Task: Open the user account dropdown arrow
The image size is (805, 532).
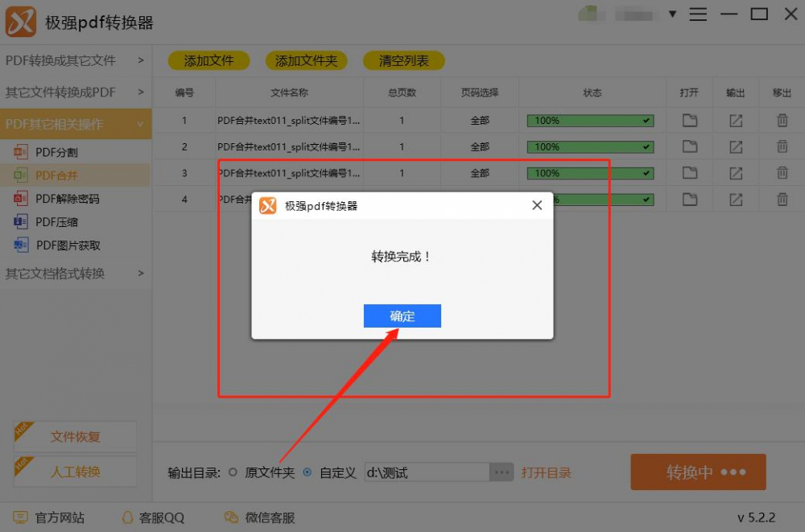Action: click(672, 14)
